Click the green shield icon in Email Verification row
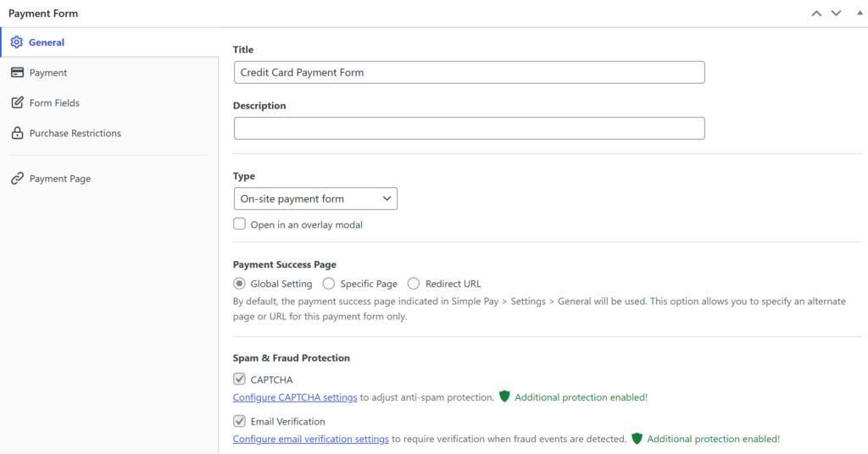Image resolution: width=868 pixels, height=454 pixels. pyautogui.click(x=637, y=439)
